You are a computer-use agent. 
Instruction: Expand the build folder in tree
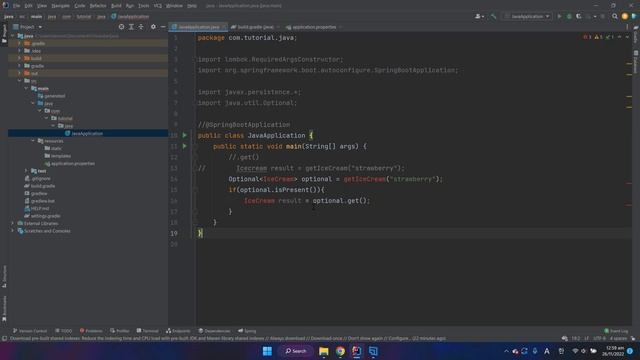[19, 58]
